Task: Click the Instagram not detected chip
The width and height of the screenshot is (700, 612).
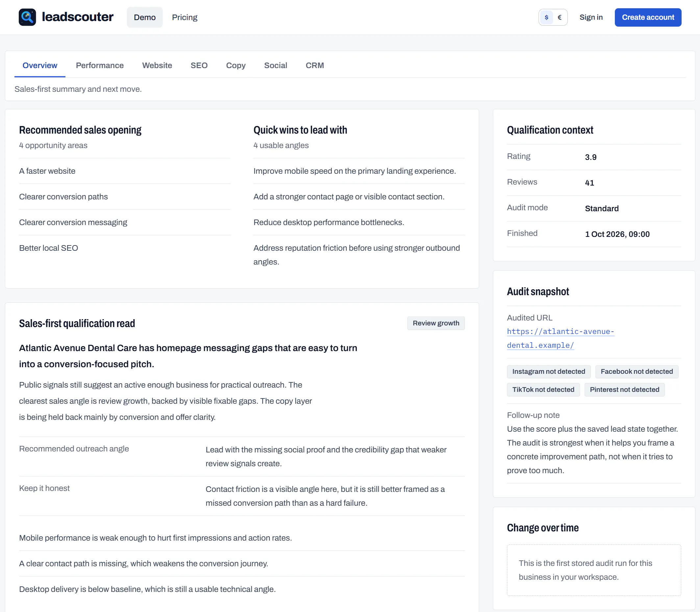Action: 548,371
